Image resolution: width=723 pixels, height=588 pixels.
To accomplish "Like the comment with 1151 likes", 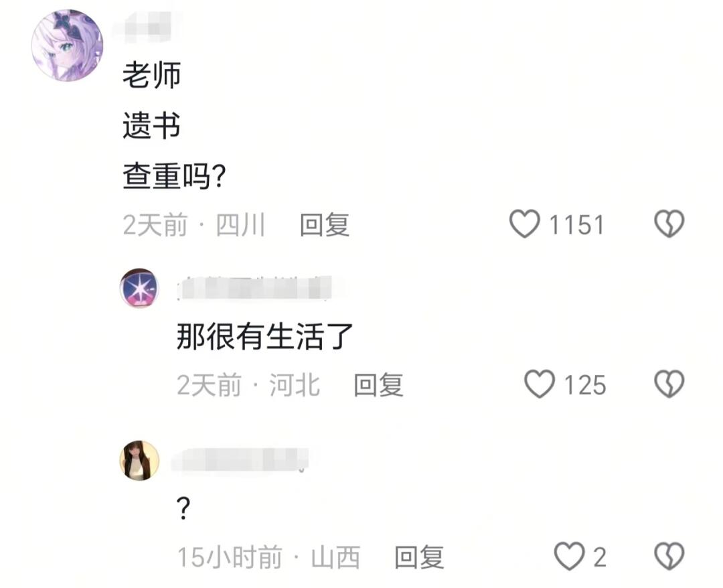I will tap(524, 224).
